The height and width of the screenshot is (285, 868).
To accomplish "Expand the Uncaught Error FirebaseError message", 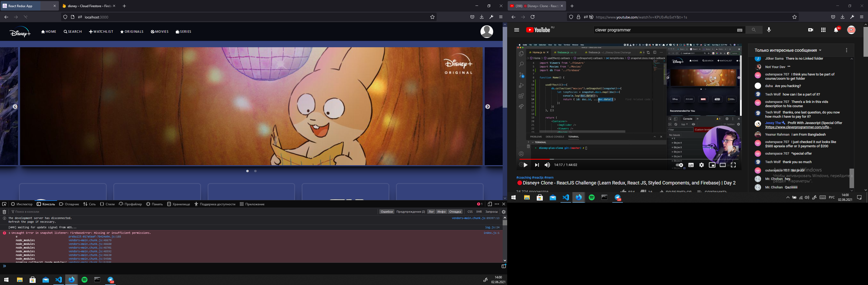I will pos(10,233).
